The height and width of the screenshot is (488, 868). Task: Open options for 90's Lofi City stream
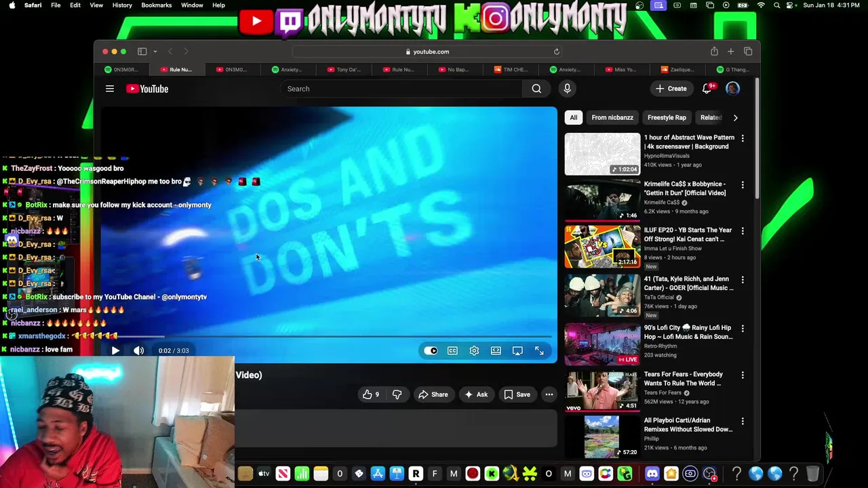coord(743,328)
